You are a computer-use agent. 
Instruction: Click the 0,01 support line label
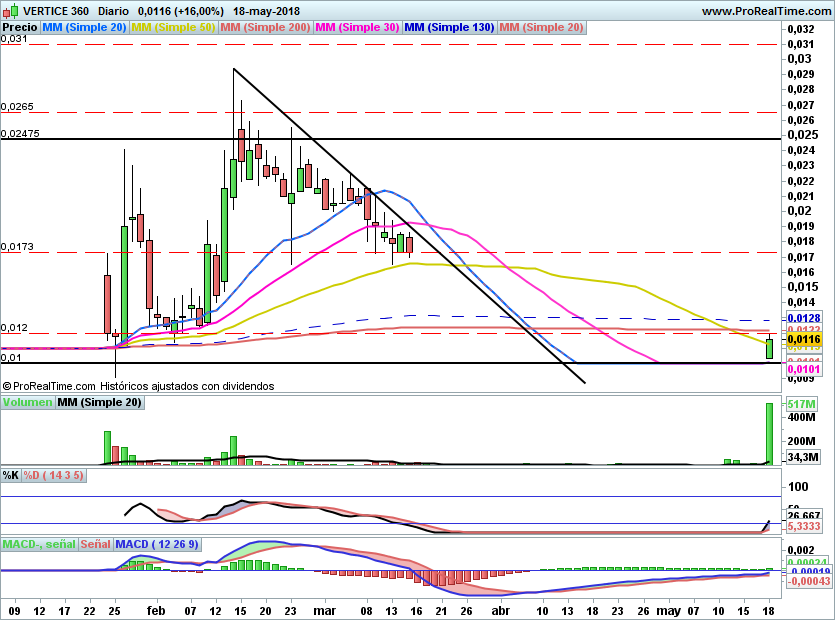pyautogui.click(x=11, y=357)
